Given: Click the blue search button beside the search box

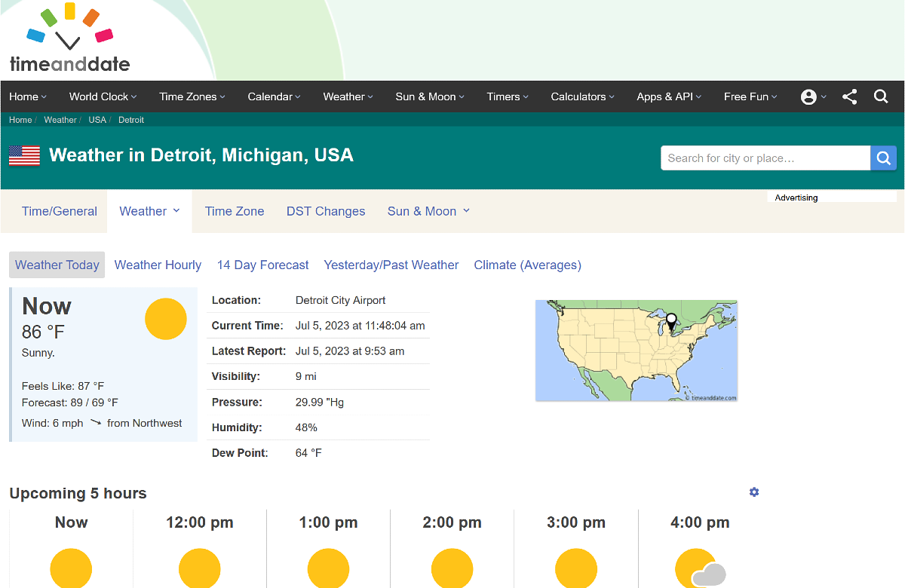Looking at the screenshot, I should coord(883,158).
